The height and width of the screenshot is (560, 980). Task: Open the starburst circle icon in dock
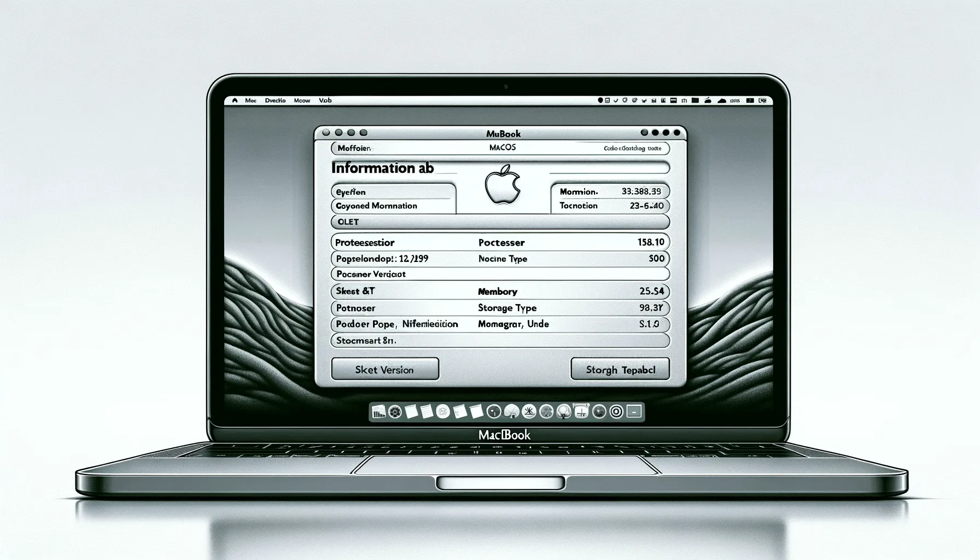tap(529, 411)
